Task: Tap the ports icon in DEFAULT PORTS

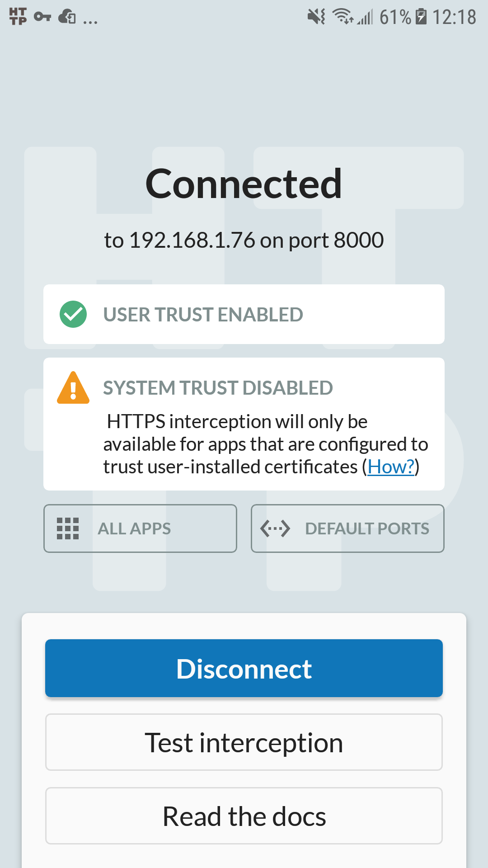Action: click(276, 528)
